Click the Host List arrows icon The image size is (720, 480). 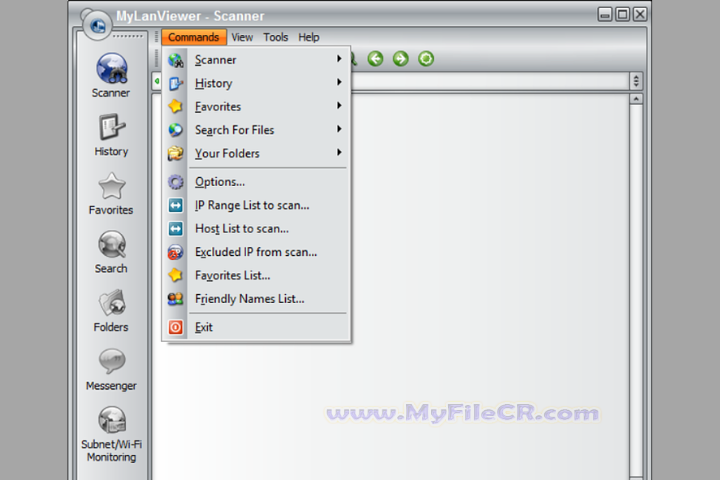coord(175,229)
